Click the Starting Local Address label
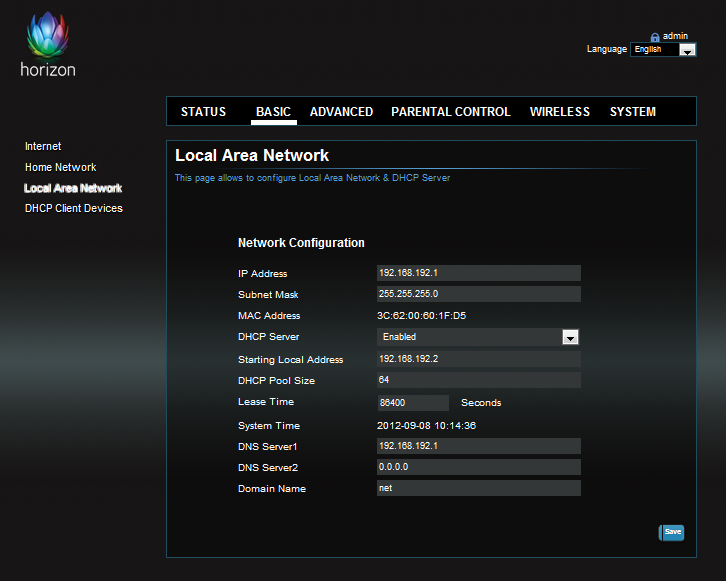The width and height of the screenshot is (726, 581). tap(291, 360)
